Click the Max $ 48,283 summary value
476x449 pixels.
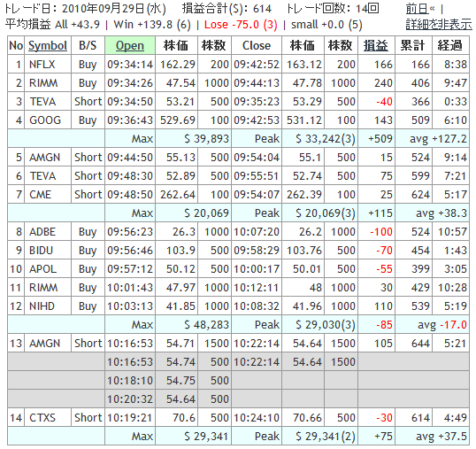pyautogui.click(x=206, y=325)
